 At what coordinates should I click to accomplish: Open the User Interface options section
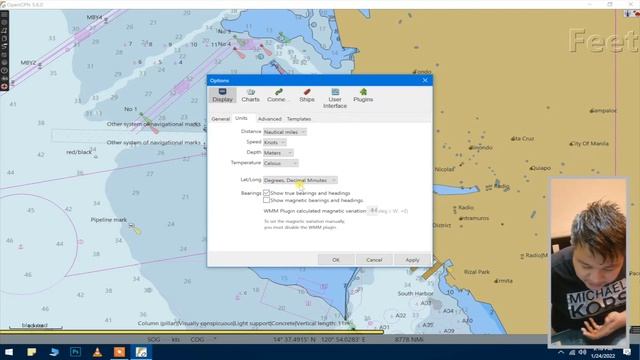[x=335, y=98]
